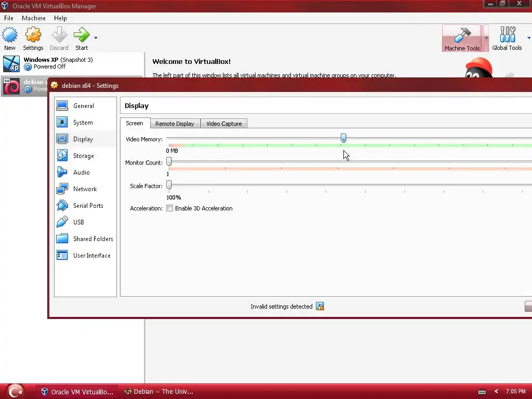Open the User Interface settings category
The height and width of the screenshot is (399, 532).
(85, 256)
